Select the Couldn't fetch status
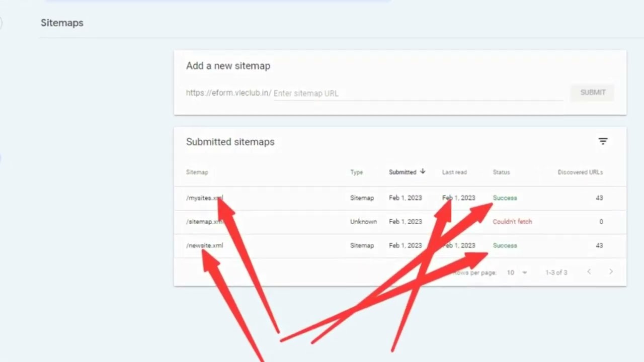Viewport: 644px width, 362px height. click(512, 222)
